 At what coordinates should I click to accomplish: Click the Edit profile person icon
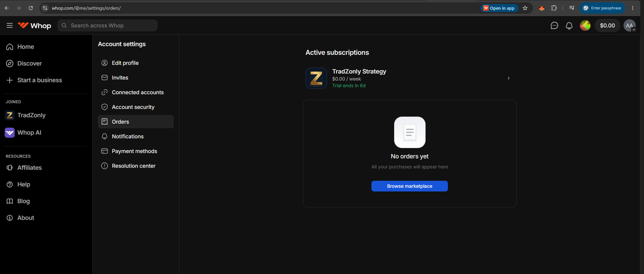click(x=105, y=63)
